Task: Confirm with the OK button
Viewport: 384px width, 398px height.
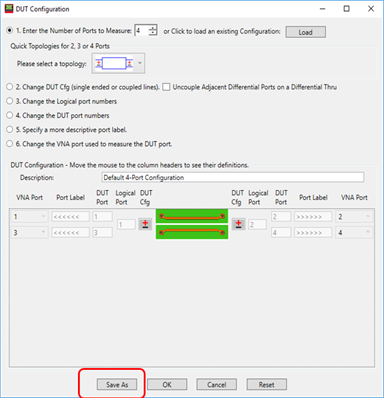Action: pos(167,384)
